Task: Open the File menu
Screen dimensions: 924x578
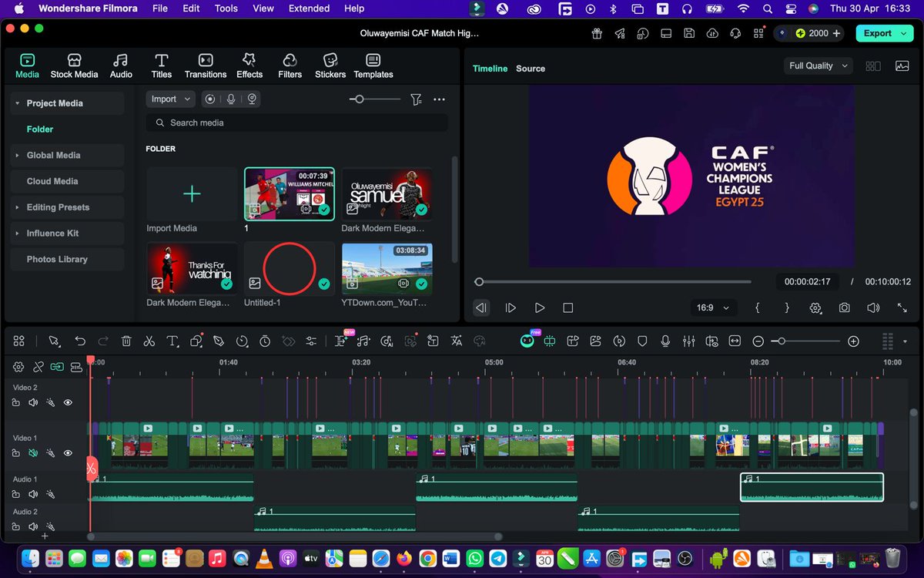Action: (x=160, y=8)
